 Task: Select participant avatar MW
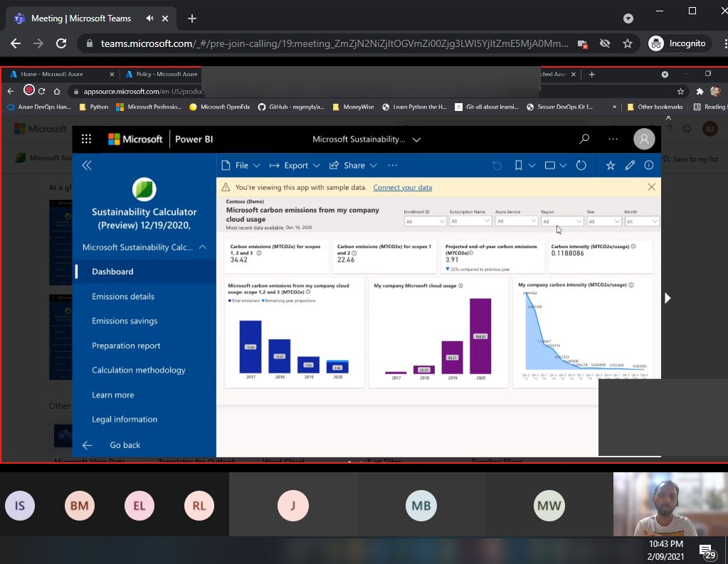[x=549, y=506]
